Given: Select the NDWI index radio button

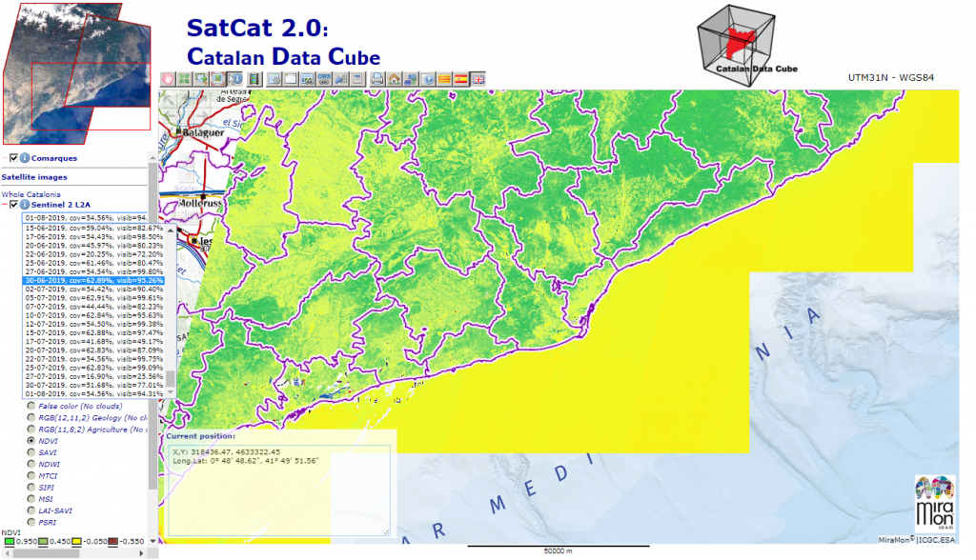Looking at the screenshot, I should (x=31, y=464).
